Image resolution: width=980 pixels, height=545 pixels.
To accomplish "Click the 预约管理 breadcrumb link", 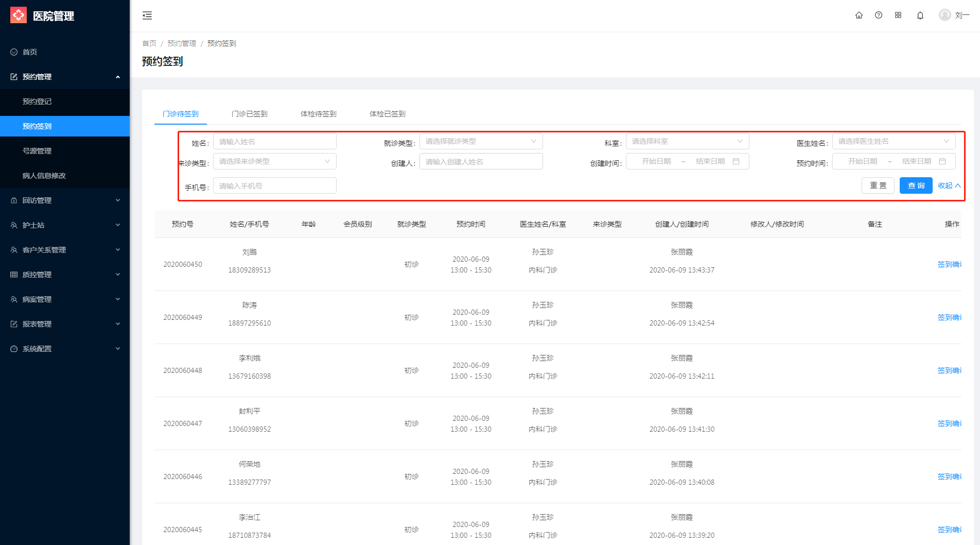I will pos(182,43).
